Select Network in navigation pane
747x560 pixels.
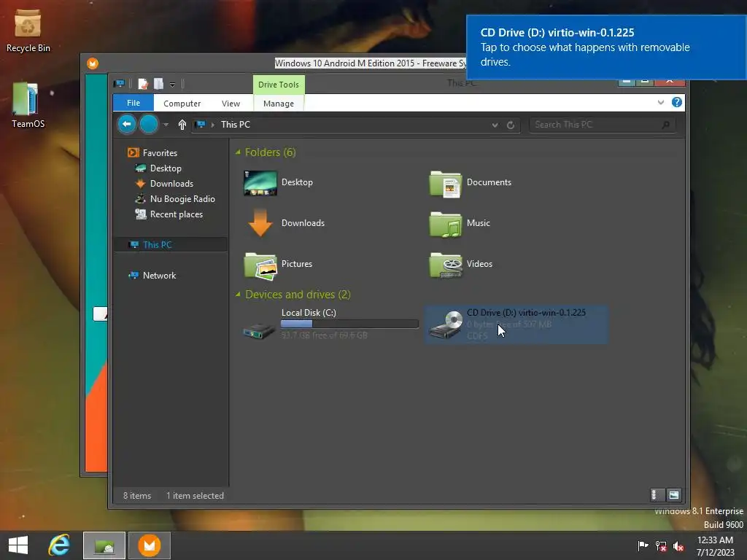(159, 275)
